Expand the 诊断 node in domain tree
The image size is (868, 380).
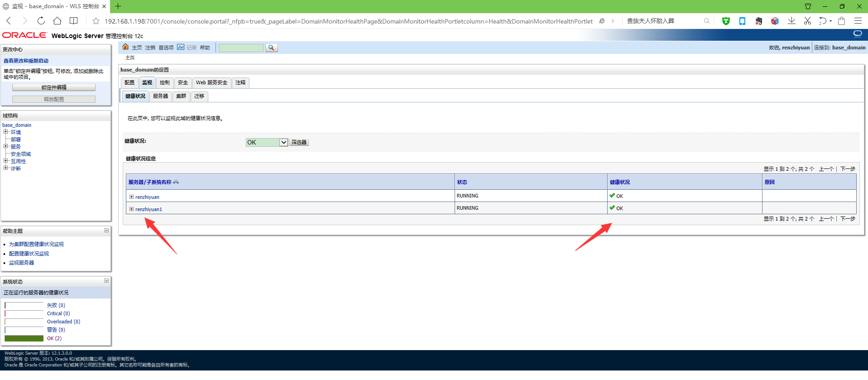point(6,168)
